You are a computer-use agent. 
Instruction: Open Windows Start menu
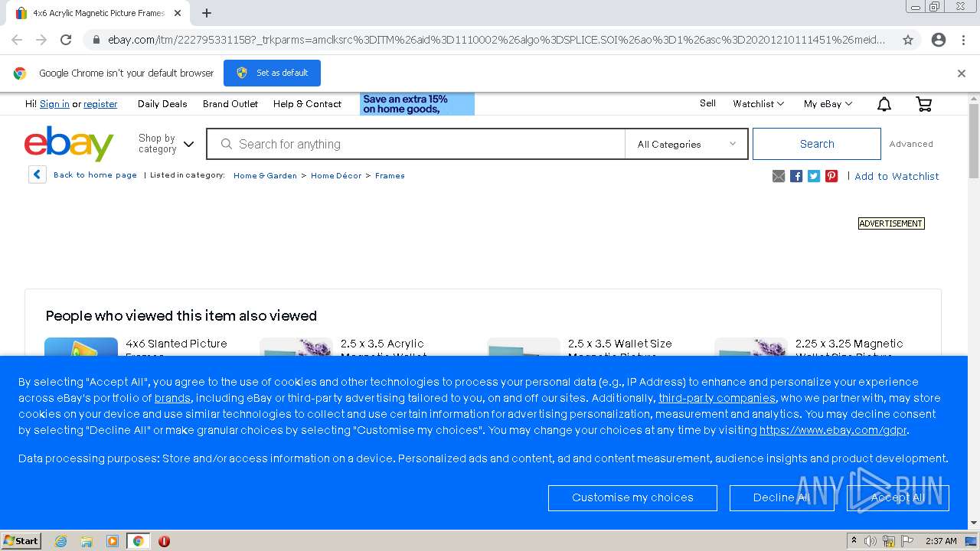point(21,541)
